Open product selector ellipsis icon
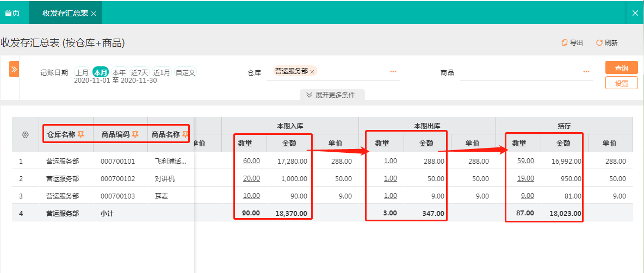This screenshot has height=273, width=644. pos(586,71)
